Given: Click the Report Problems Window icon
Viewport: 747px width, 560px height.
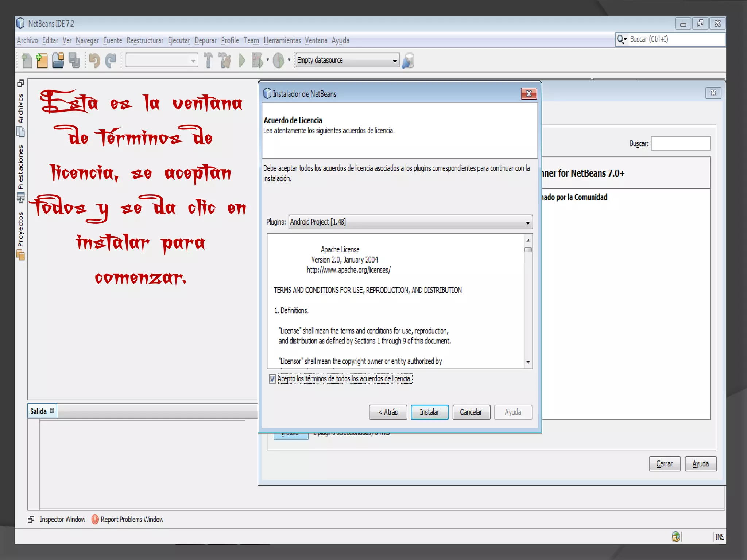Looking at the screenshot, I should click(x=95, y=519).
